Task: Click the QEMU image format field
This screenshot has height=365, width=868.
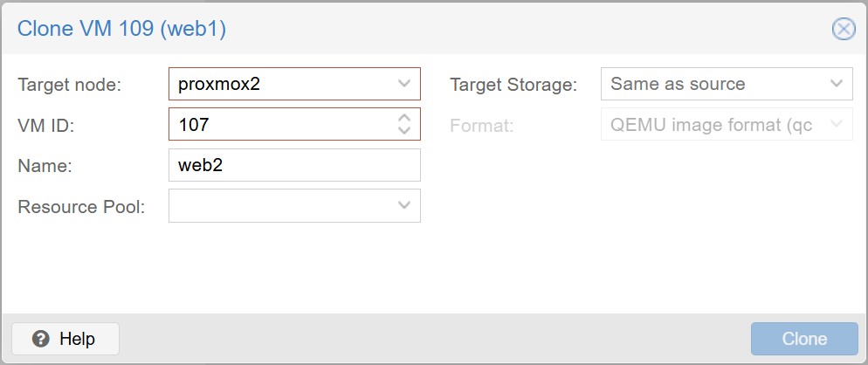Action: [712, 124]
